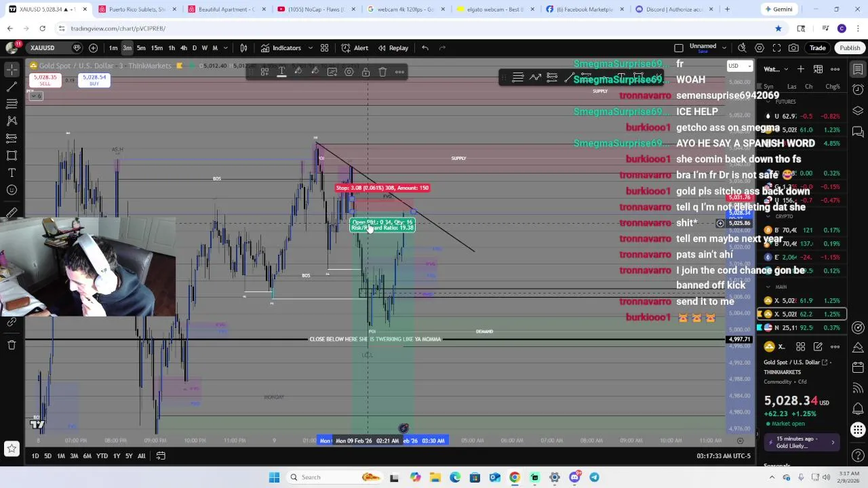Expand the timeframe interval dropdown
The image size is (868, 488).
point(225,48)
